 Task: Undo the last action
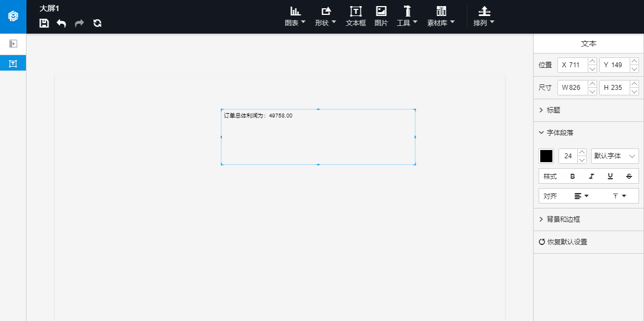(61, 23)
